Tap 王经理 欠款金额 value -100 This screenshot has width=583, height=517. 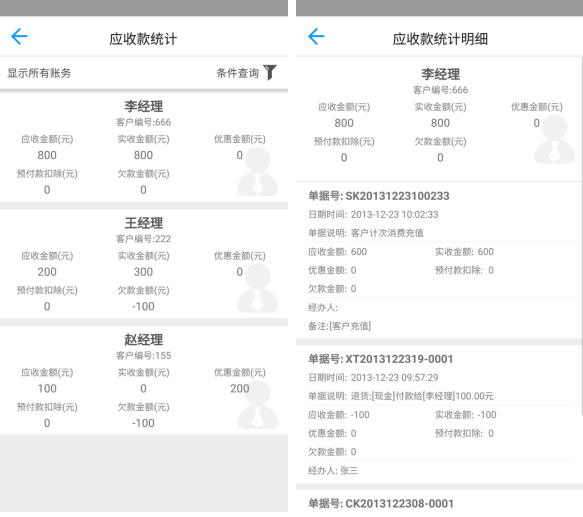coord(143,306)
